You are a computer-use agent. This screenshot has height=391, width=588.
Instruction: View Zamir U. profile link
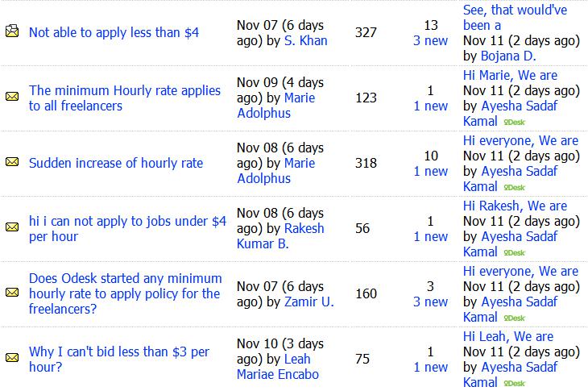click(x=309, y=302)
